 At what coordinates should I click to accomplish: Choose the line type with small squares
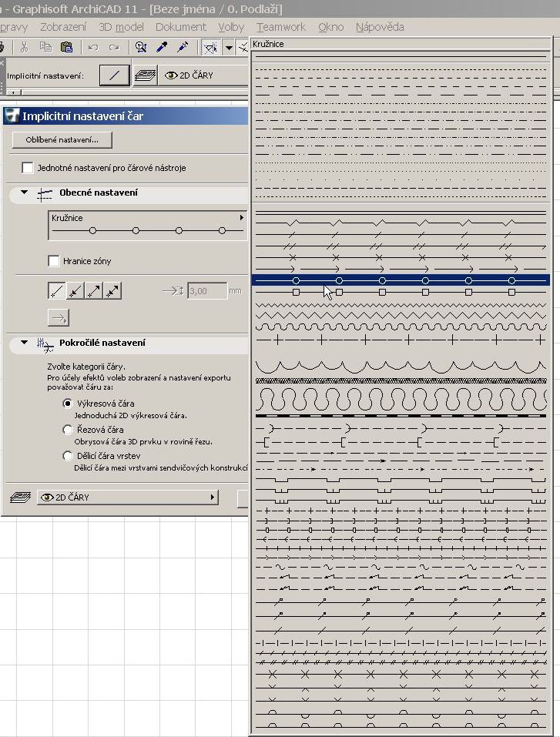(401, 292)
